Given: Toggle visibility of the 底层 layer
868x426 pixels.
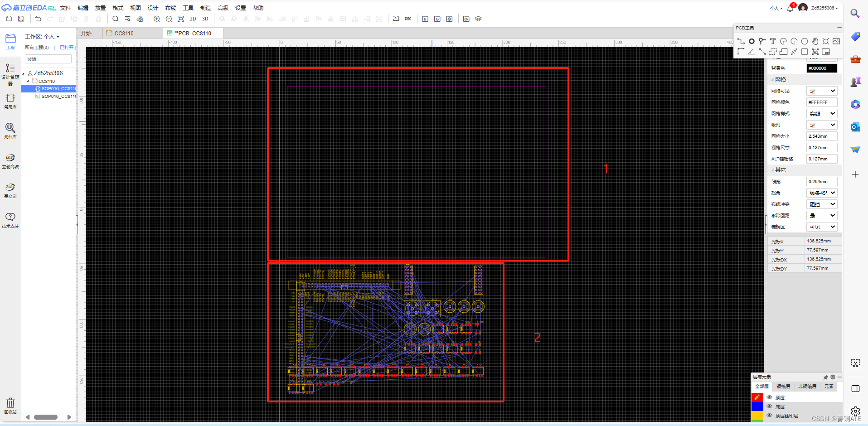Looking at the screenshot, I should point(769,406).
